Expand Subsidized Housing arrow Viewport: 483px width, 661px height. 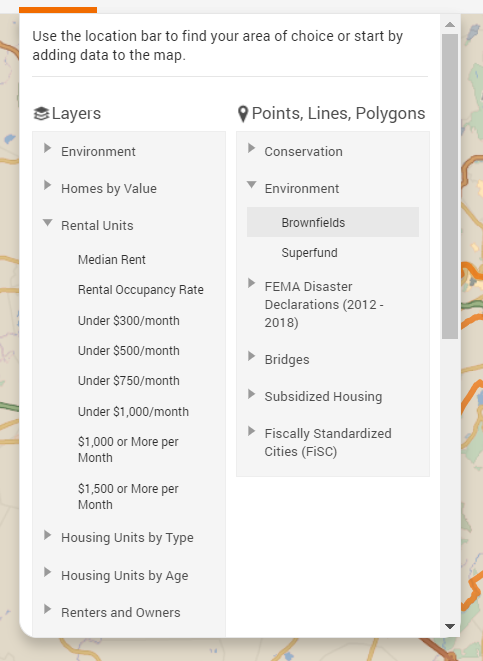(252, 394)
